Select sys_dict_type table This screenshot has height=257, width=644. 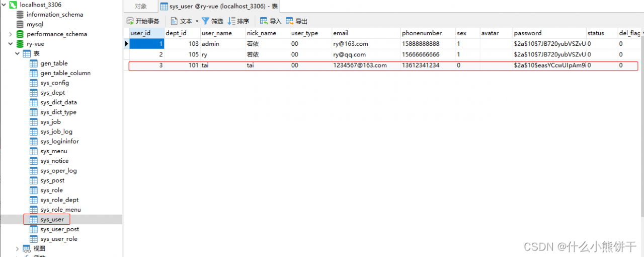(58, 112)
